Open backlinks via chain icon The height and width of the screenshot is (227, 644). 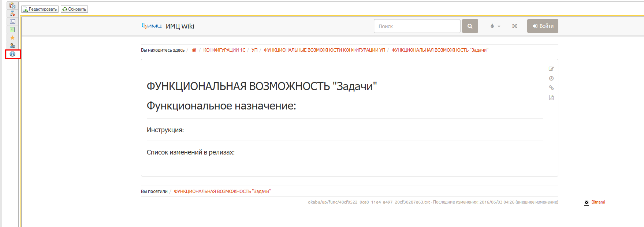(x=551, y=88)
